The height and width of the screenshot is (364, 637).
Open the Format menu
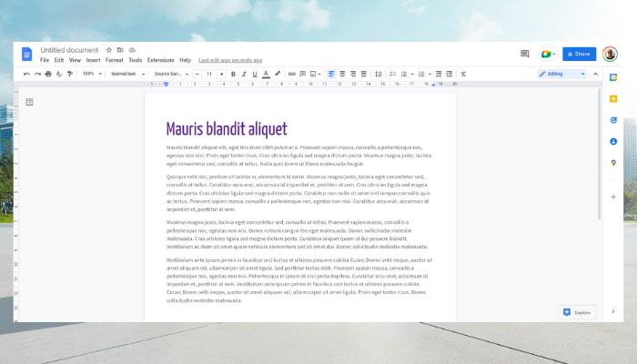(x=114, y=60)
